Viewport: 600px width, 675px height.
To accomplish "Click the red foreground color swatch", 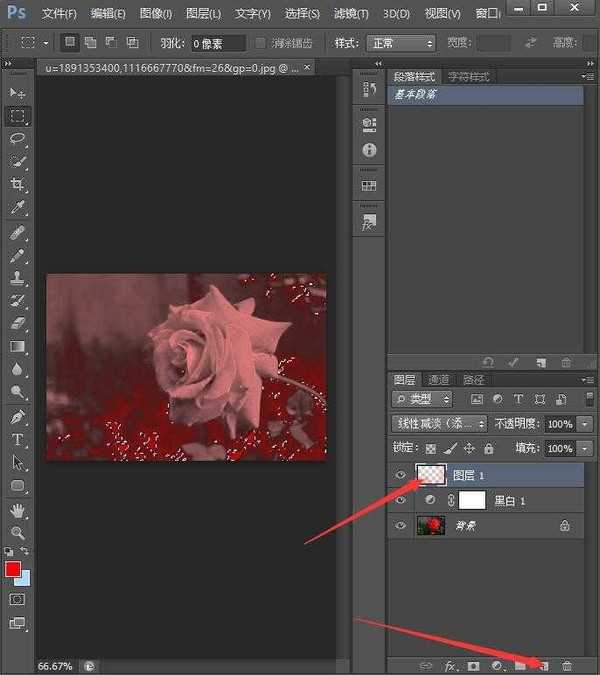I will pyautogui.click(x=13, y=570).
